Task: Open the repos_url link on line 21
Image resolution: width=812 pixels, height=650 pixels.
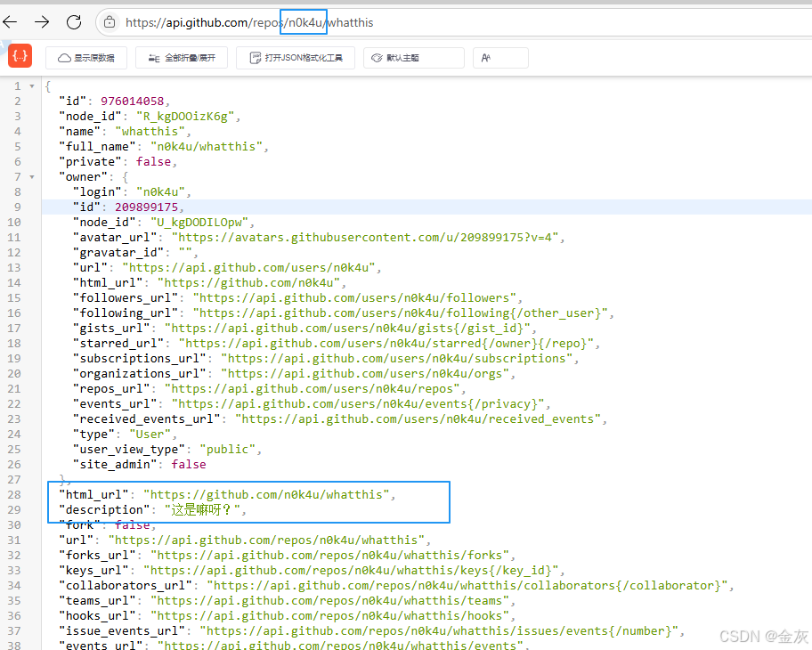Action: tap(313, 388)
